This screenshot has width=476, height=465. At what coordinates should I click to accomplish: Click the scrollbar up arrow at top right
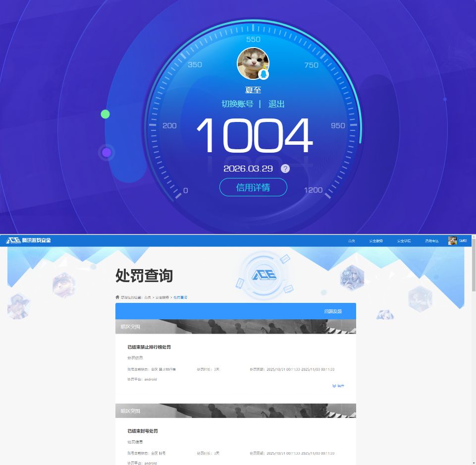473,237
